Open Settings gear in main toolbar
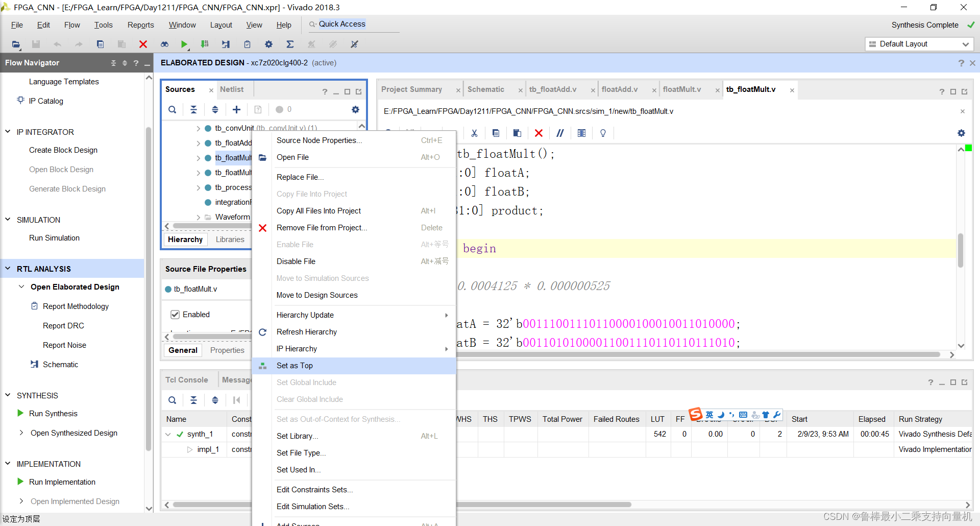Screen dimensions: 980x526 (x=268, y=44)
